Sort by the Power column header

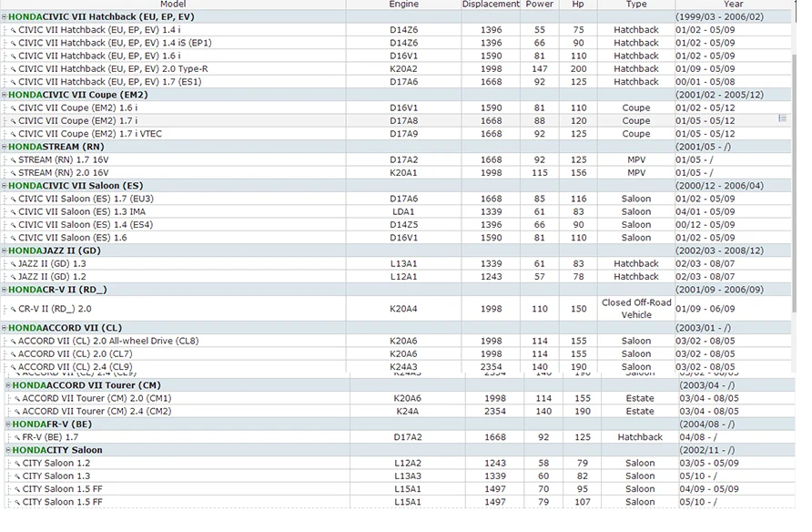540,5
